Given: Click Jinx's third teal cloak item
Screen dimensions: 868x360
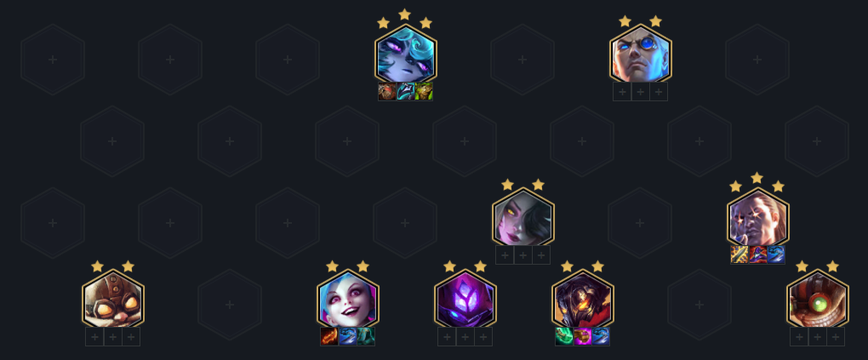Looking at the screenshot, I should point(366,336).
